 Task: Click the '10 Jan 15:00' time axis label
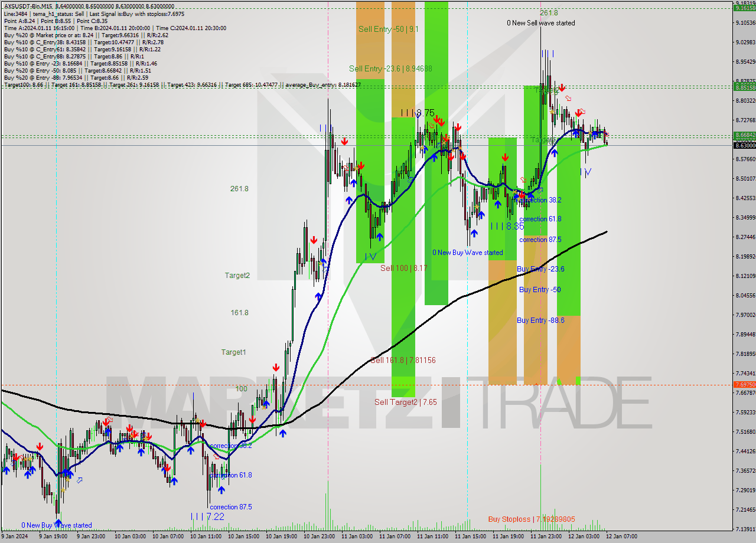[243, 537]
